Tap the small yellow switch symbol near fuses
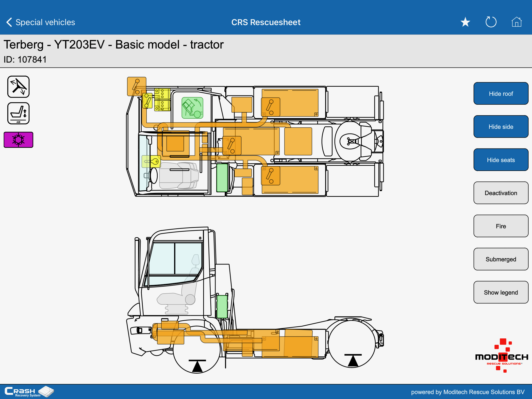Screen dimensions: 532x399 pos(147,101)
